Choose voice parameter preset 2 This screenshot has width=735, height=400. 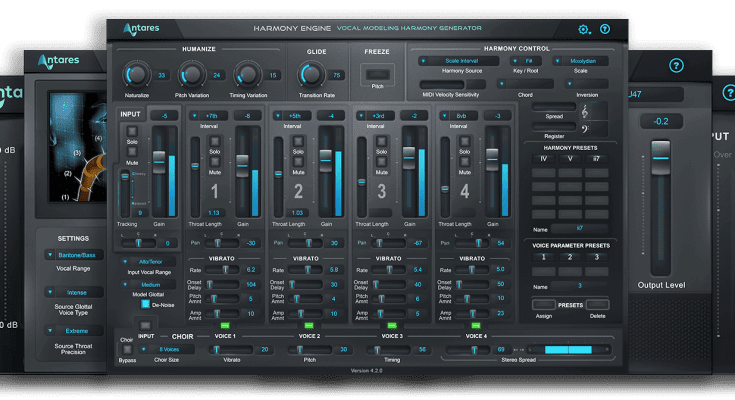pos(571,257)
